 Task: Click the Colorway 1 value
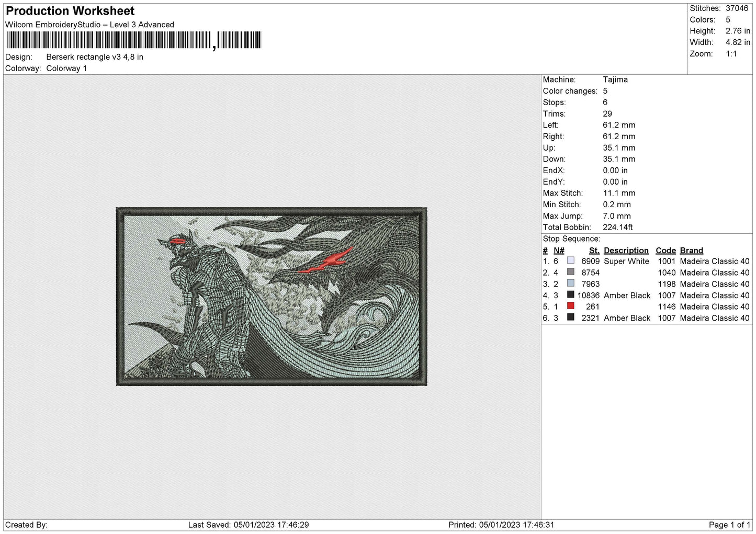click(x=66, y=69)
